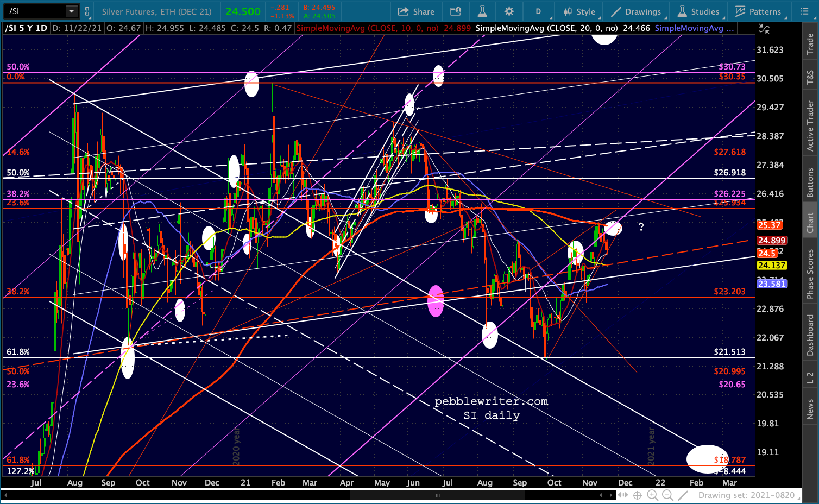This screenshot has height=504, width=819.
Task: Click the 24.899 red price bubble
Action: coord(772,240)
